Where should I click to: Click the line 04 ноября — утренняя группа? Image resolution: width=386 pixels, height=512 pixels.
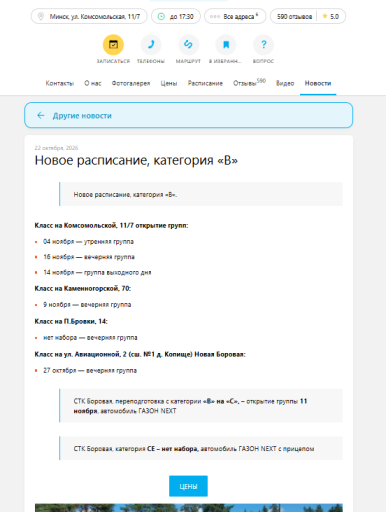[x=88, y=241]
